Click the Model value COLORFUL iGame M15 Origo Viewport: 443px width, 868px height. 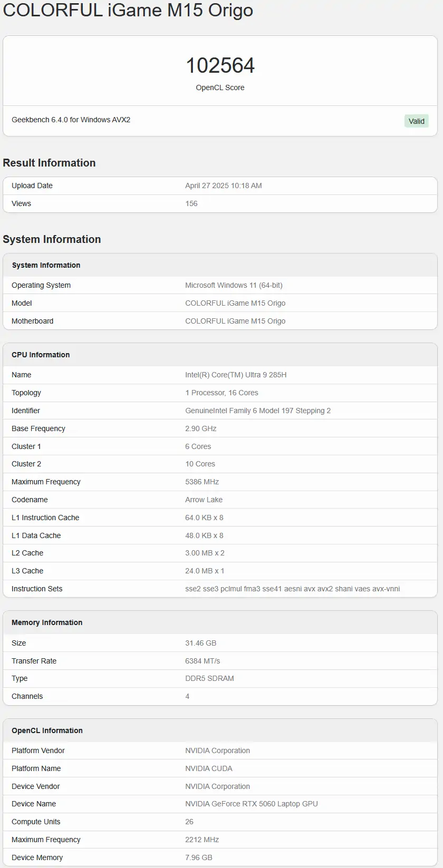pyautogui.click(x=235, y=303)
